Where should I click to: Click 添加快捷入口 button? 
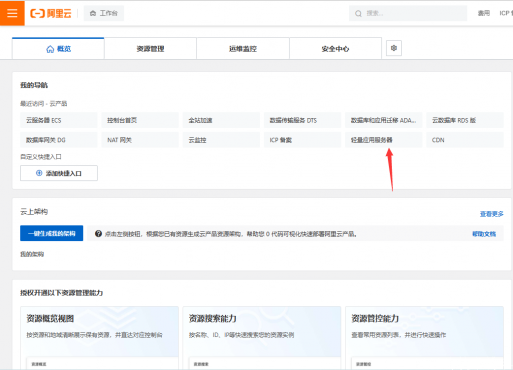click(x=59, y=173)
